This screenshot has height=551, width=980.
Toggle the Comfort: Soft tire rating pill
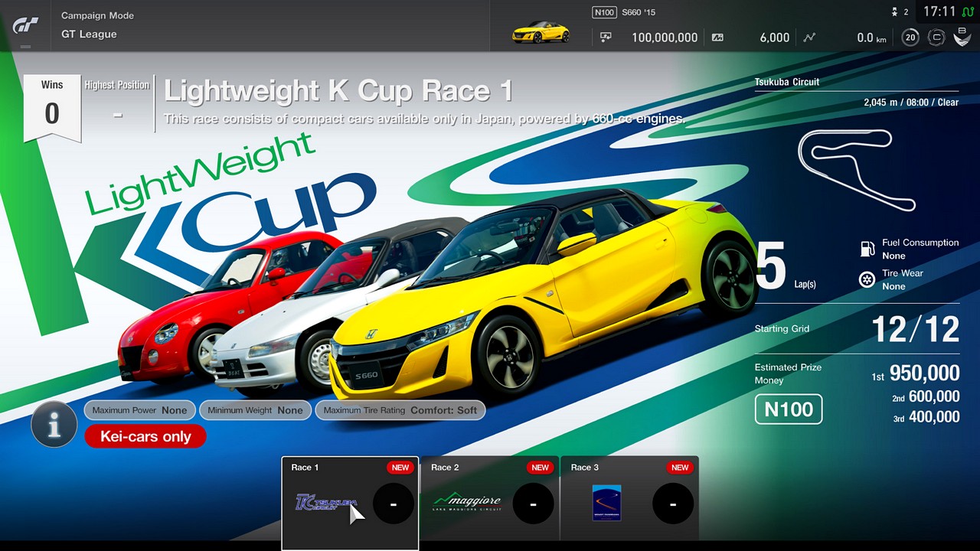tap(400, 410)
